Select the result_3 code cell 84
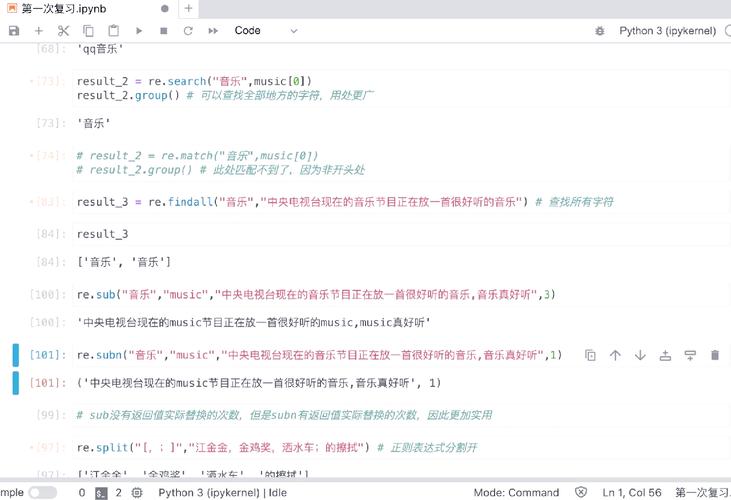The width and height of the screenshot is (731, 500). click(401, 234)
